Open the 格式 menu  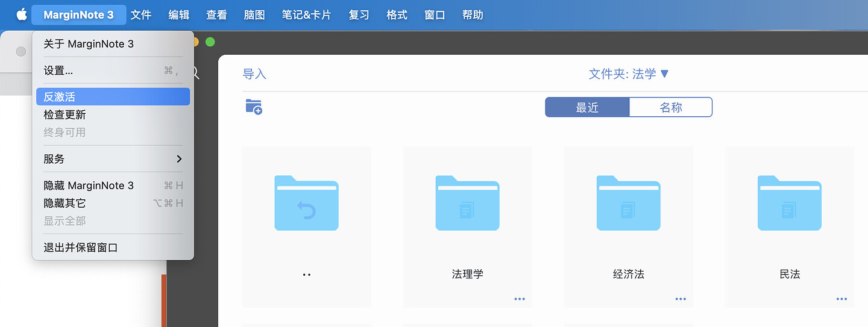[397, 15]
